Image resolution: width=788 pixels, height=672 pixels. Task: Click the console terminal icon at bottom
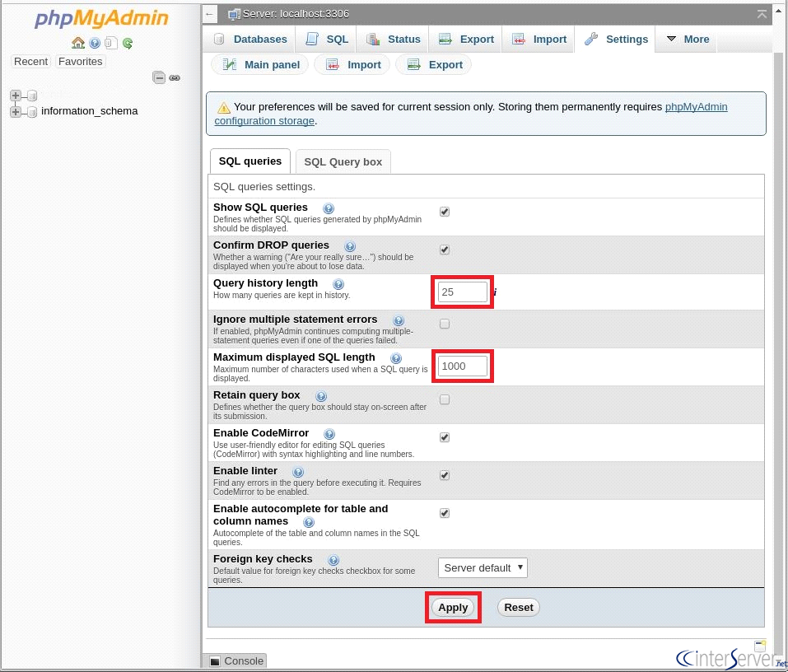[x=215, y=661]
